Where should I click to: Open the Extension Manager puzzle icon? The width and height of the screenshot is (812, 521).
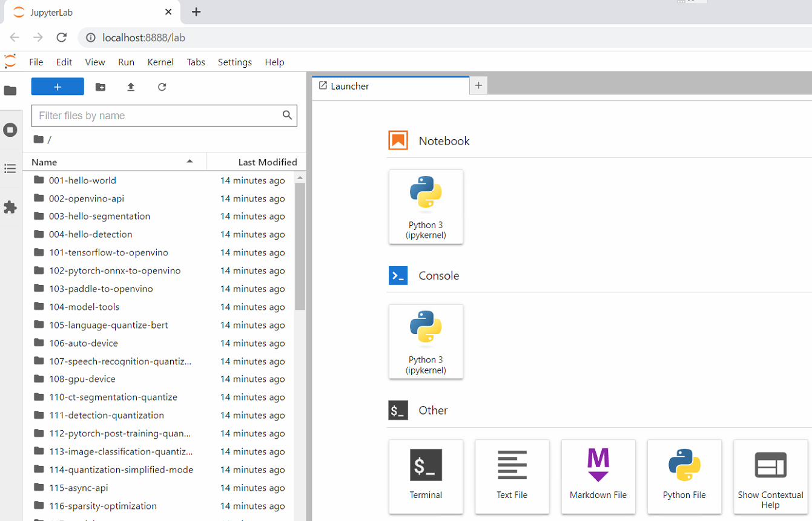(x=10, y=208)
